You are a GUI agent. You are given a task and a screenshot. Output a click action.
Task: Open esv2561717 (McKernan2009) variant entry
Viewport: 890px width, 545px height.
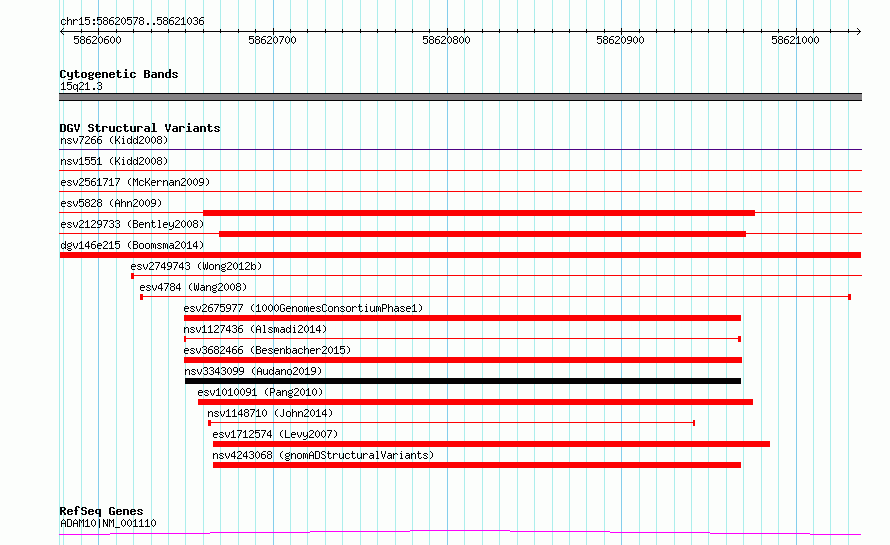click(x=135, y=182)
